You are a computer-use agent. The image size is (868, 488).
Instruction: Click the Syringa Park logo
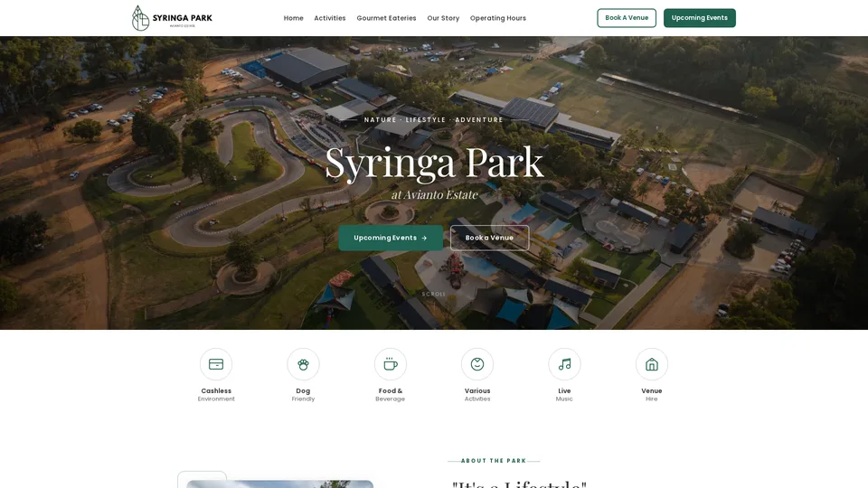172,18
